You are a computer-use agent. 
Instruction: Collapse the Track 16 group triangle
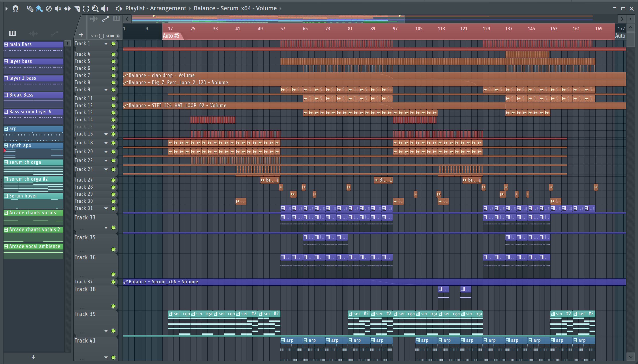tap(106, 134)
